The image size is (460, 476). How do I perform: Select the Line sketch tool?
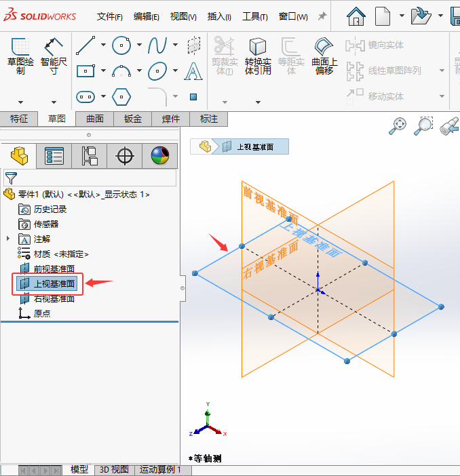coord(85,45)
